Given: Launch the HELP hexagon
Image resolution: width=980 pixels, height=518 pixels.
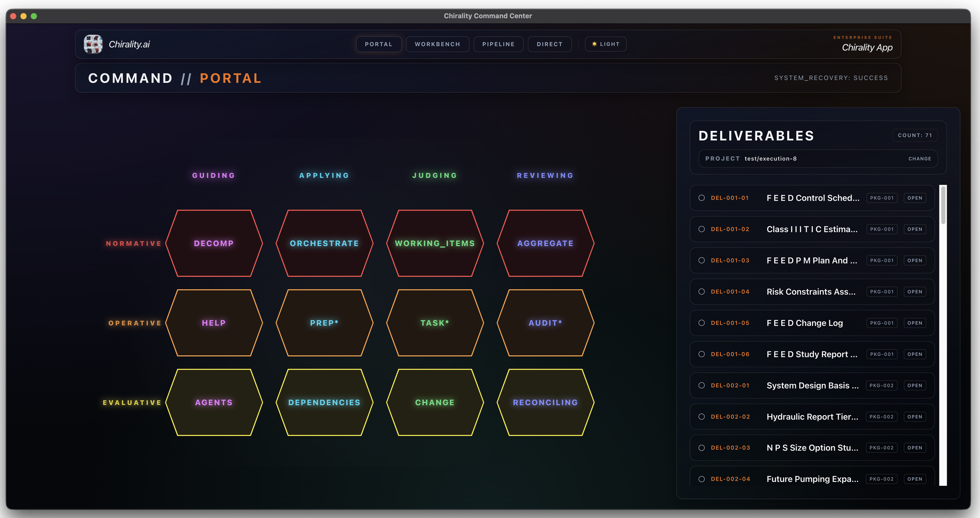Looking at the screenshot, I should click(x=214, y=323).
